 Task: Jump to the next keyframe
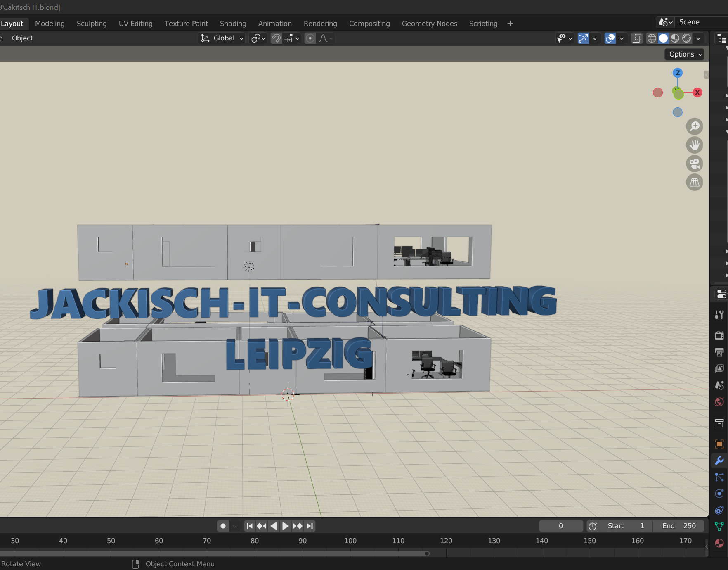point(298,526)
